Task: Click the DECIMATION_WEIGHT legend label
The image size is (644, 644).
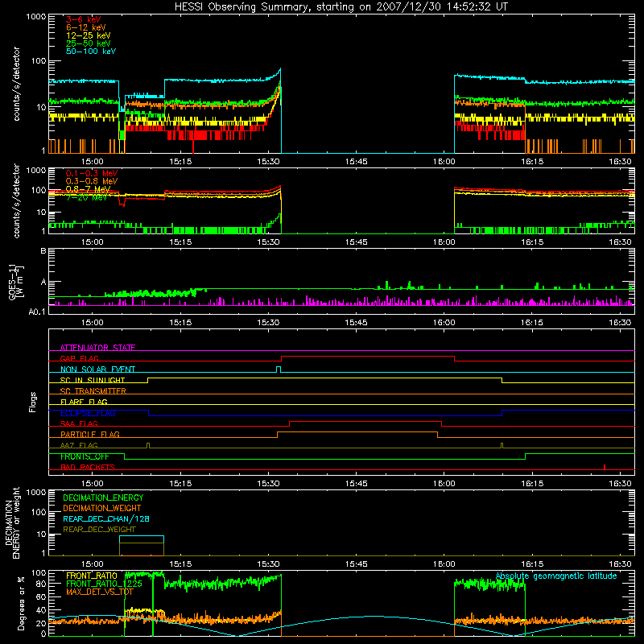Action: click(x=102, y=508)
